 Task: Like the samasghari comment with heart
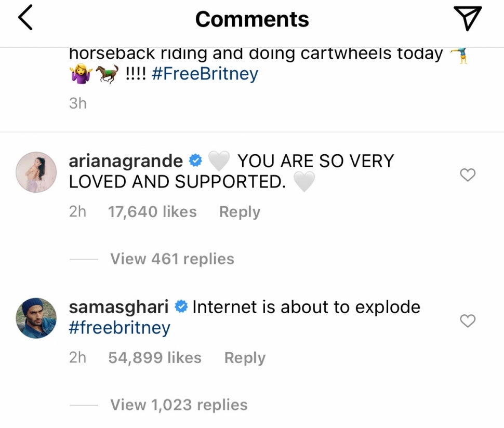(x=468, y=322)
